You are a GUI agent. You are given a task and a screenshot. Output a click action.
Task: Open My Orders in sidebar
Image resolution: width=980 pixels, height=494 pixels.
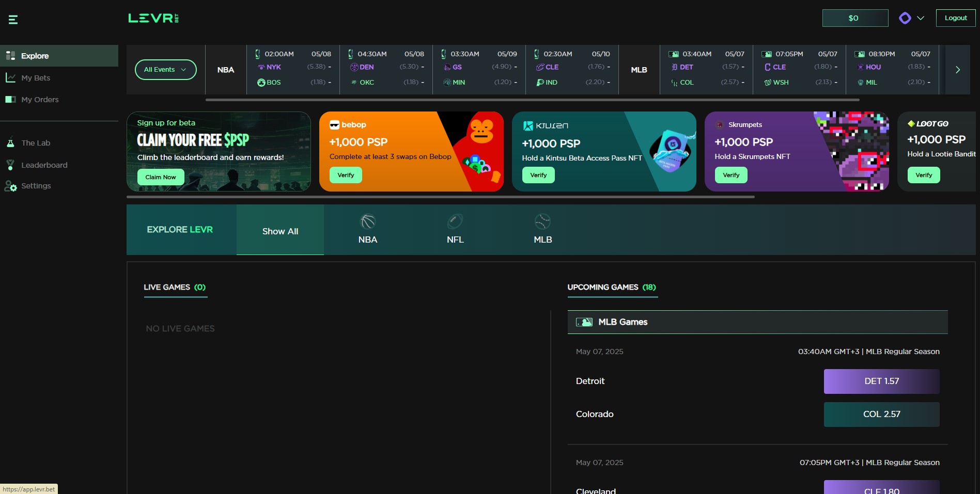coord(40,100)
